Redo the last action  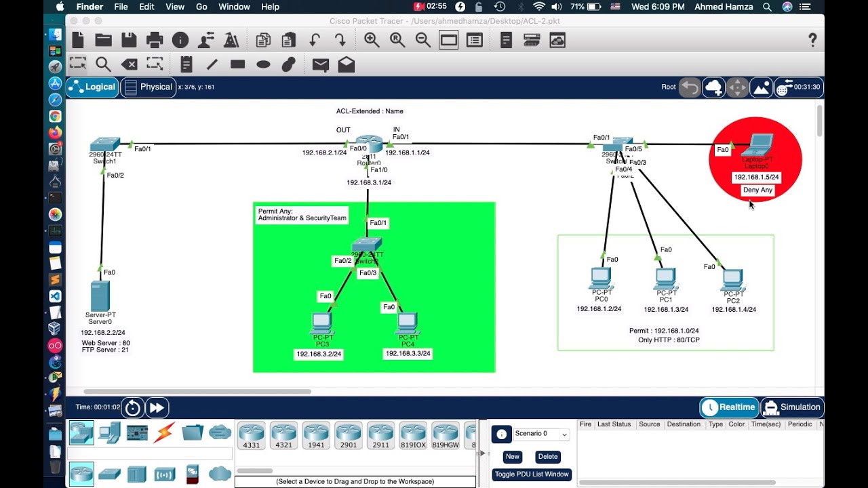point(340,41)
